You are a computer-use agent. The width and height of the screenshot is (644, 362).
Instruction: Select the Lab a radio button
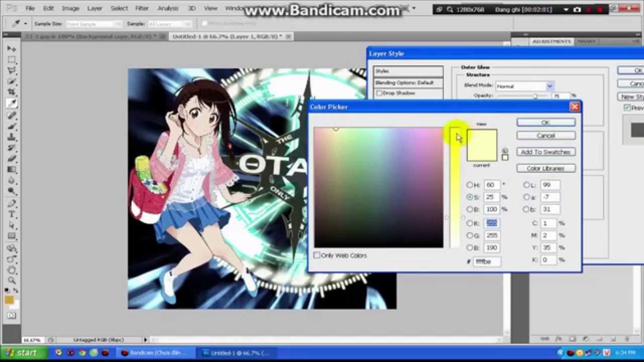pos(526,197)
